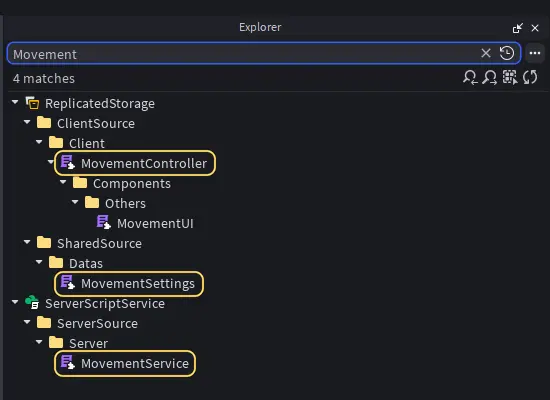Select all search matches icon
This screenshot has width=550, height=400.
(x=510, y=78)
